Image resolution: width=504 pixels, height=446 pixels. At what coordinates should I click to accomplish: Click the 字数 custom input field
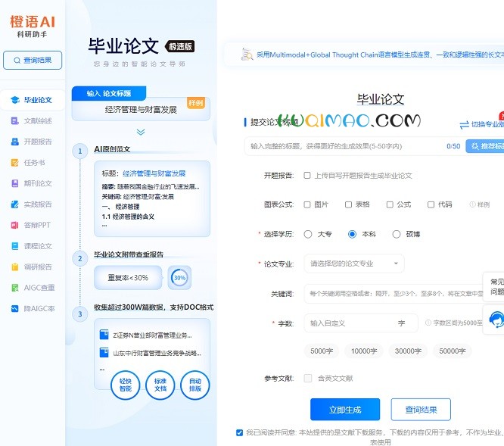point(361,323)
